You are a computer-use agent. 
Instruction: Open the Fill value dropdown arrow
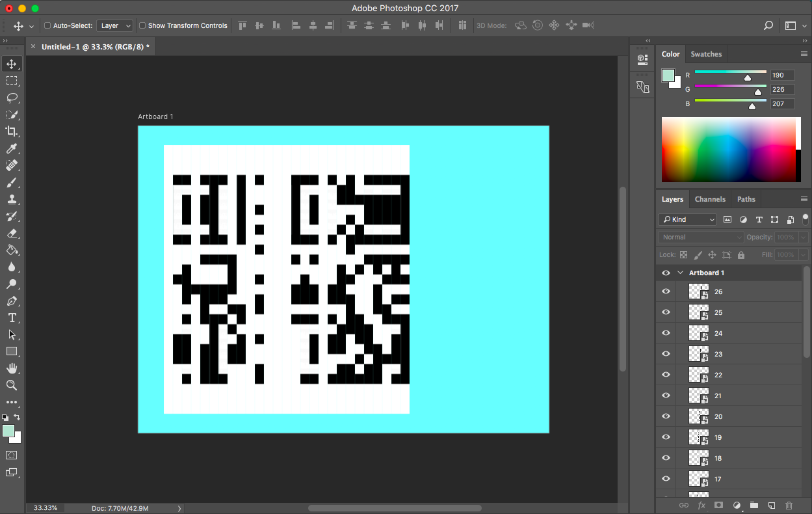click(x=804, y=254)
